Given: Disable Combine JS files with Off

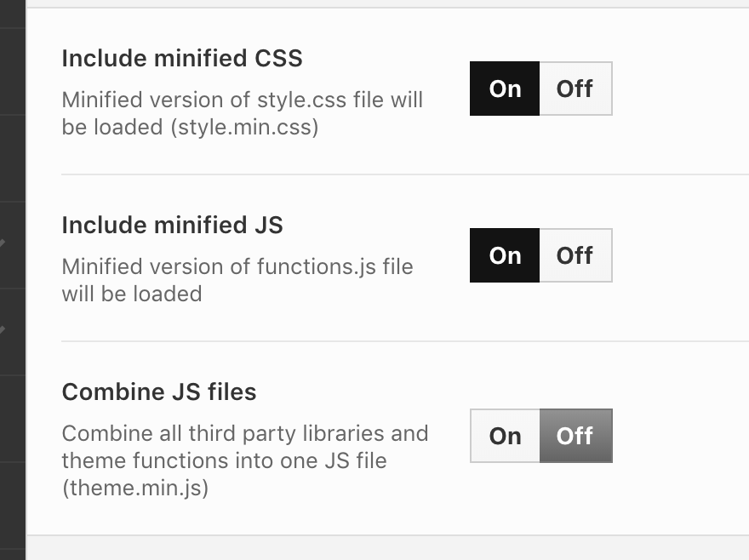Looking at the screenshot, I should coord(575,436).
